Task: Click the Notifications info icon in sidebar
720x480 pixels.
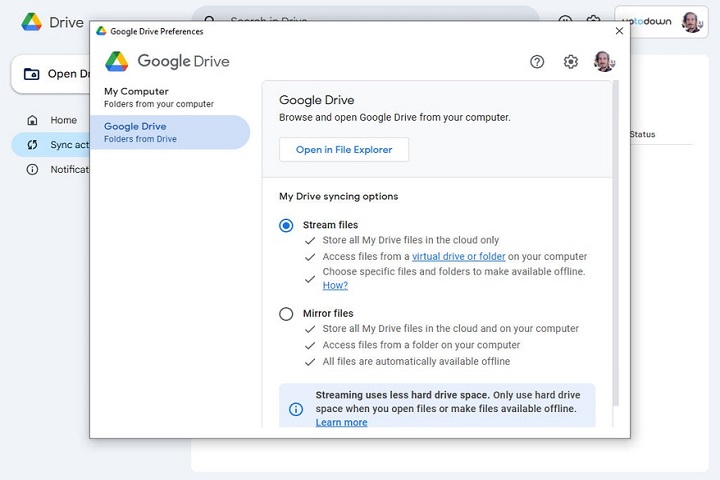Action: pos(32,169)
